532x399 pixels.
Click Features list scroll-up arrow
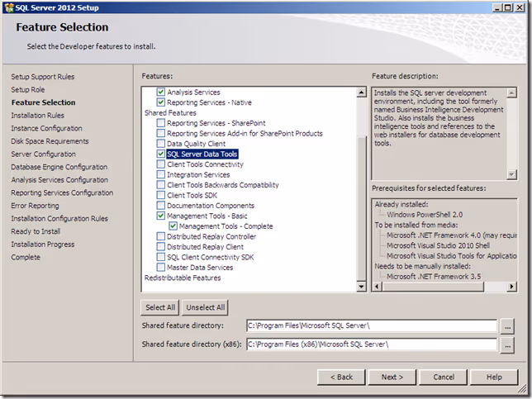point(361,92)
